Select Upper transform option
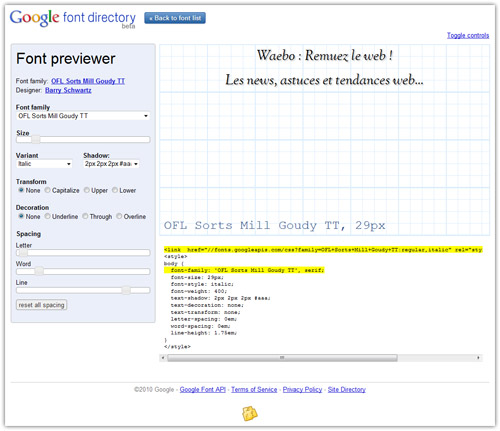Image resolution: width=500 pixels, height=431 pixels. pos(87,190)
